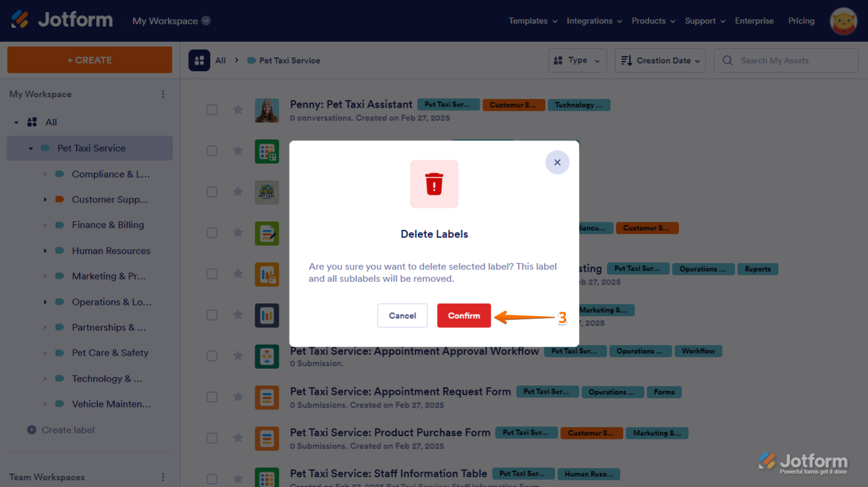Open the Penny agent avatar thumbnail

267,110
